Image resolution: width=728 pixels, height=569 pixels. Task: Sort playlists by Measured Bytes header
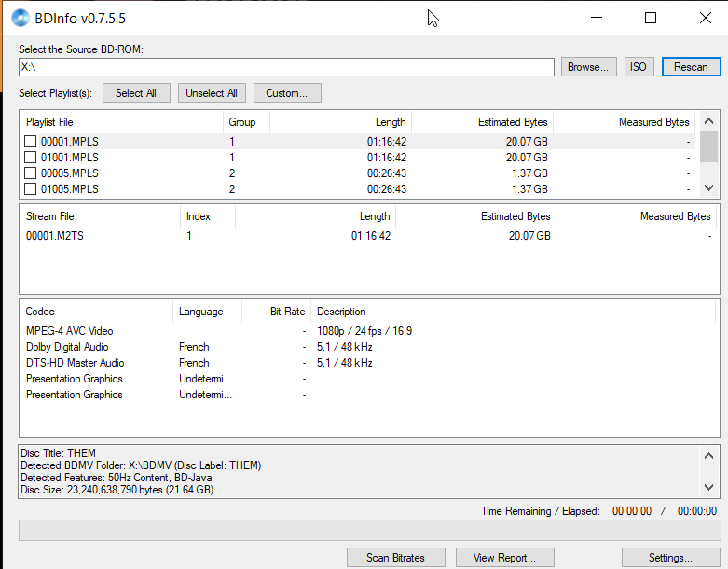[624, 122]
